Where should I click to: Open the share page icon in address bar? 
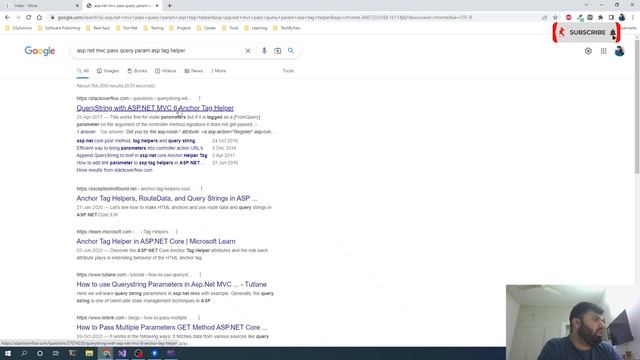click(x=544, y=18)
